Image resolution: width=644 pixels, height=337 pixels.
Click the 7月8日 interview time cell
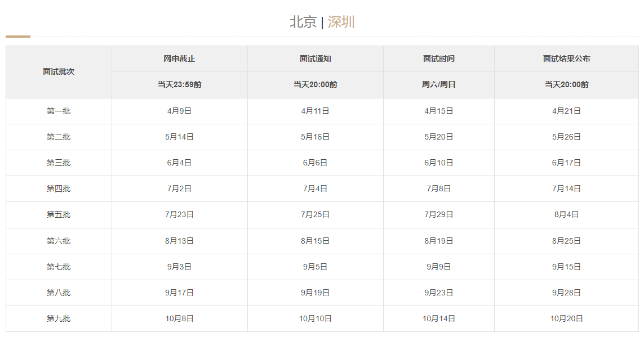click(x=439, y=188)
